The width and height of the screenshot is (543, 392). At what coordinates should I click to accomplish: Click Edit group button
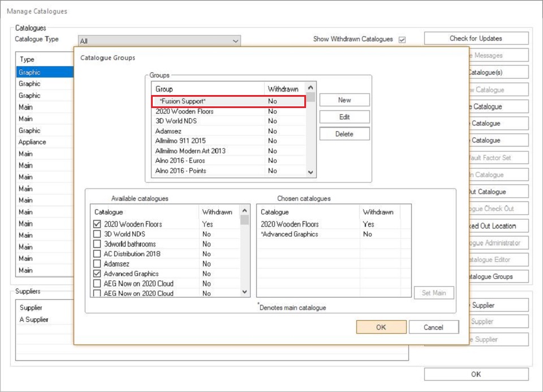tap(344, 117)
